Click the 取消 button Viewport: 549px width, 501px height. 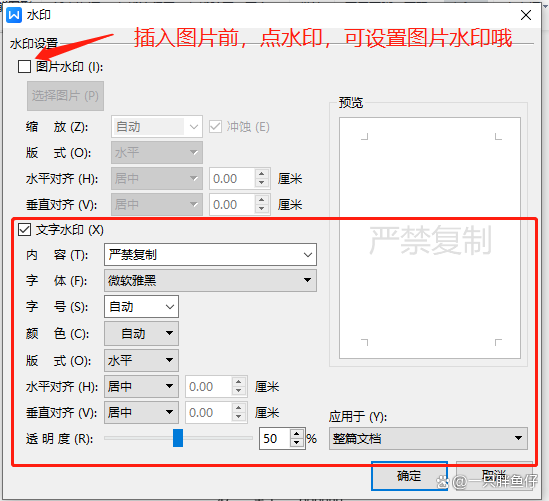[494, 476]
